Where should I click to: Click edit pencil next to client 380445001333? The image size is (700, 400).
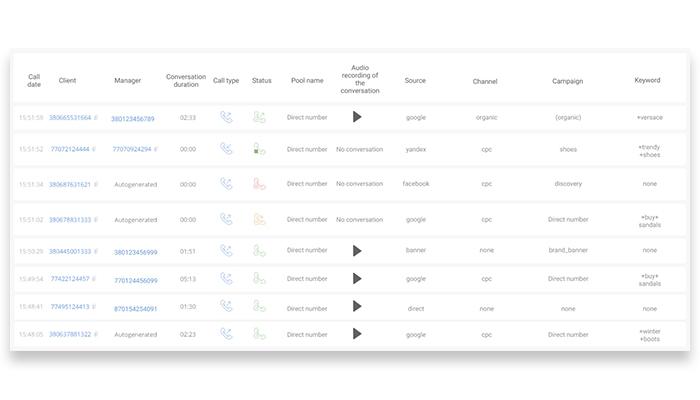click(96, 251)
